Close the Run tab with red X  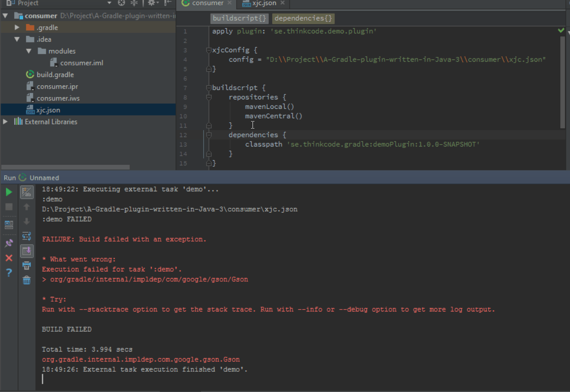coord(9,258)
